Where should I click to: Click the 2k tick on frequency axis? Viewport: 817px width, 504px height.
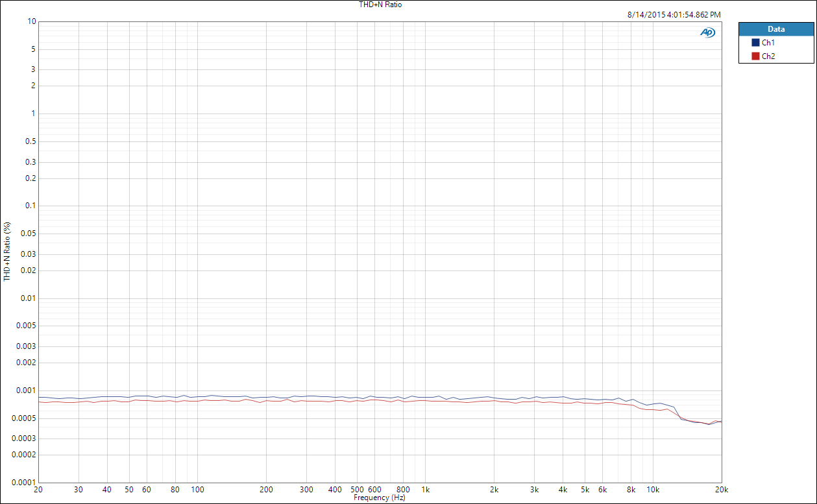click(494, 490)
